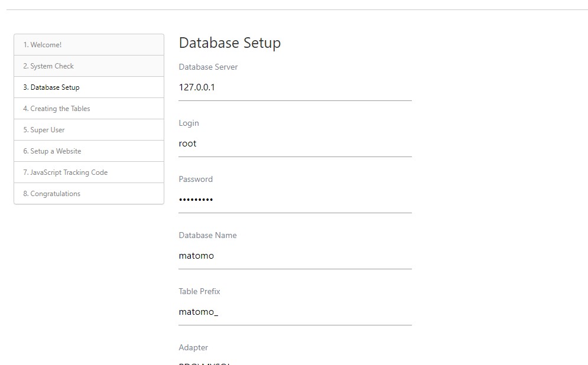Open the Super User step

point(44,130)
